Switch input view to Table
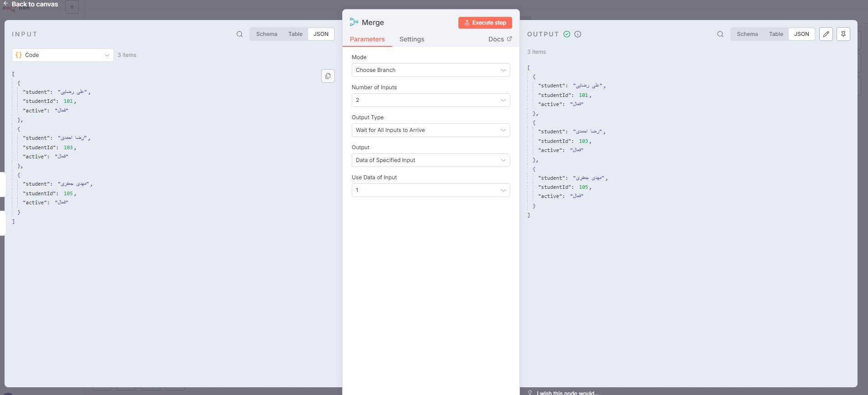This screenshot has height=395, width=868. click(295, 34)
